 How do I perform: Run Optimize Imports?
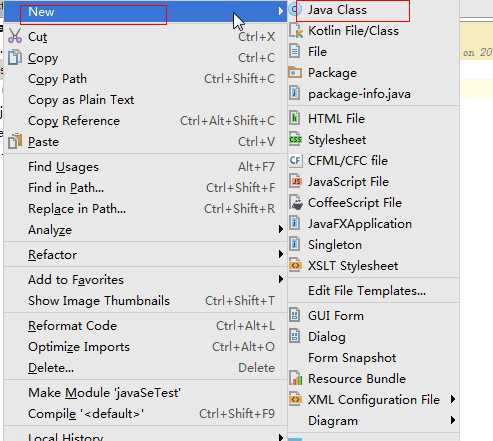click(x=145, y=347)
